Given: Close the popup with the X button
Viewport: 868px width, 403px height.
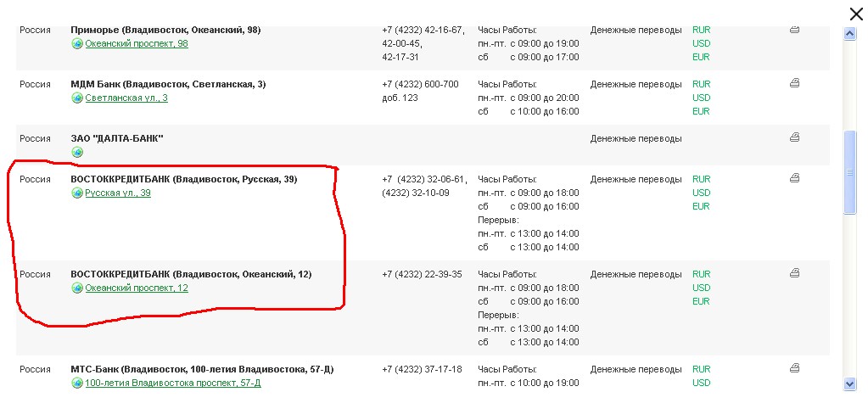Looking at the screenshot, I should pos(856,13).
